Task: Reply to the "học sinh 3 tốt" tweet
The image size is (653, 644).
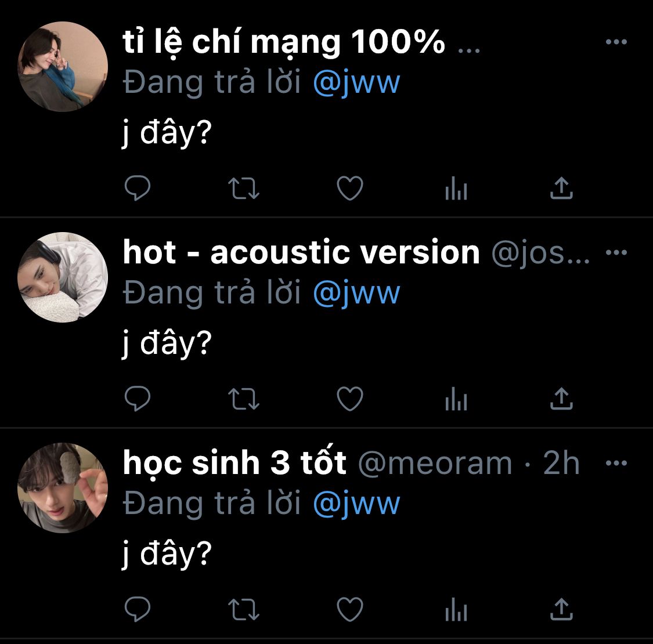Action: tap(138, 609)
